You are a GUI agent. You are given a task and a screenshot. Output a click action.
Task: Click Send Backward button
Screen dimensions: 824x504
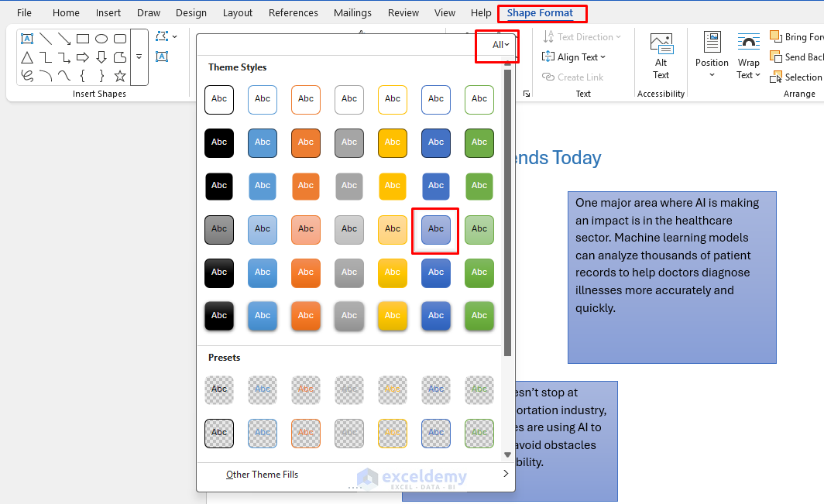796,57
